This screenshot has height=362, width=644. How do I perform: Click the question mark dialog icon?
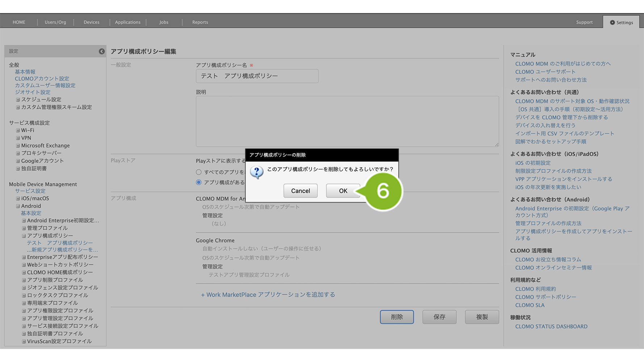click(x=256, y=172)
